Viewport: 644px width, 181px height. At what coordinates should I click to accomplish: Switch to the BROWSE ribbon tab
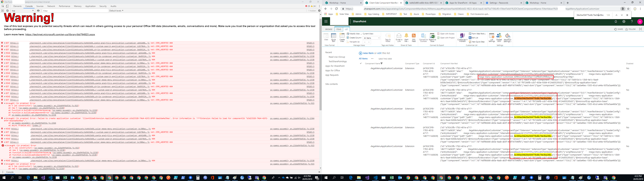pos(329,29)
